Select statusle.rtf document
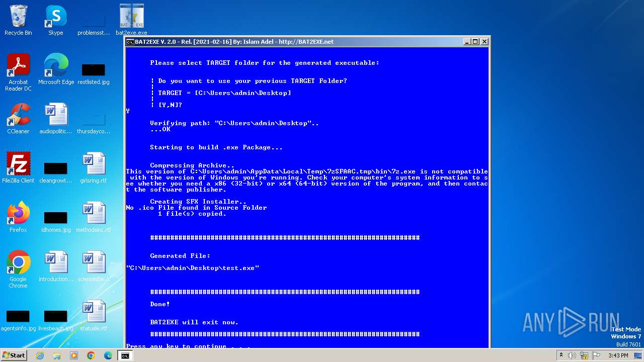This screenshot has height=362, width=644. [x=94, y=316]
